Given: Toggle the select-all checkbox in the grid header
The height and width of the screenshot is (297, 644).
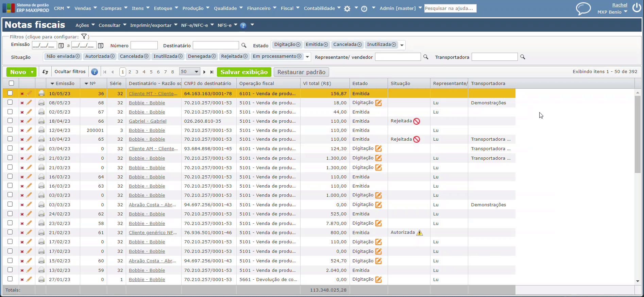Looking at the screenshot, I should point(12,83).
